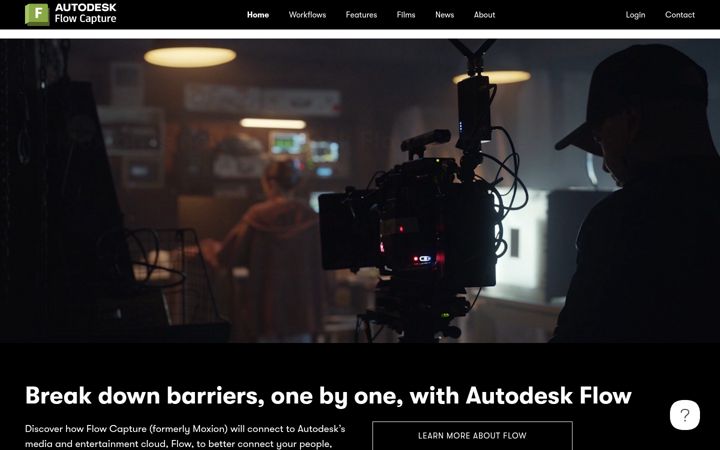
Task: Click the Discover how Flow Capture paragraph
Action: pyautogui.click(x=185, y=436)
